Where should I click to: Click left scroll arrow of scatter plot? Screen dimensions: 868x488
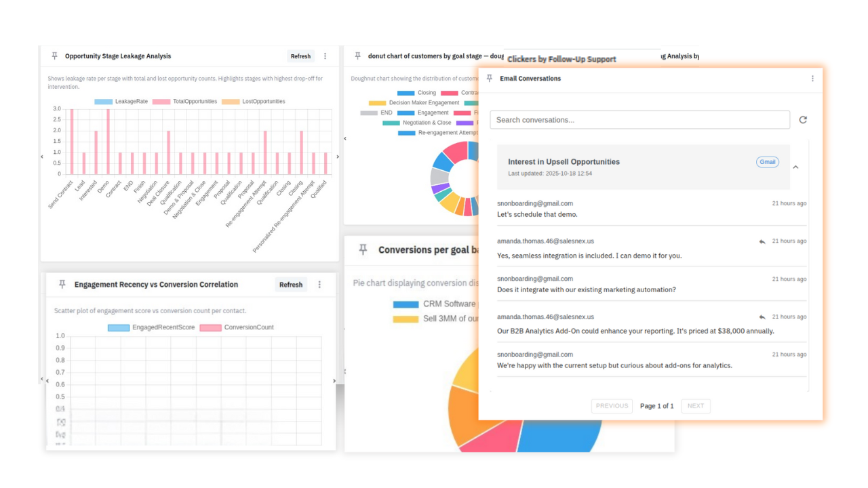tap(47, 381)
